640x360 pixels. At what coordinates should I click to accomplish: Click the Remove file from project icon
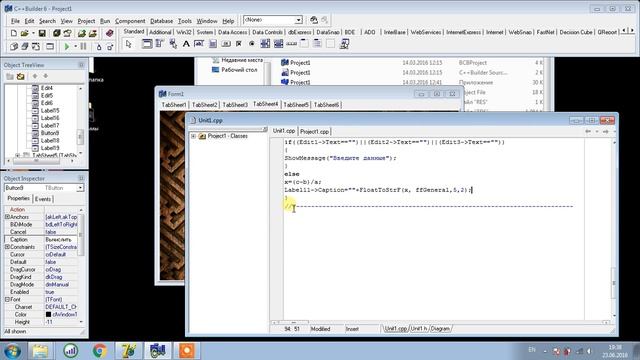tap(93, 33)
